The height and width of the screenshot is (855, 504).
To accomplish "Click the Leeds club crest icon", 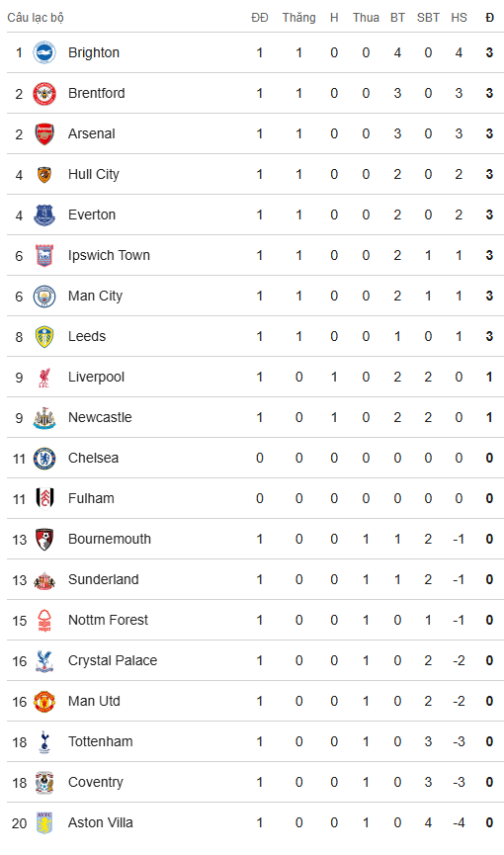I will pyautogui.click(x=44, y=336).
